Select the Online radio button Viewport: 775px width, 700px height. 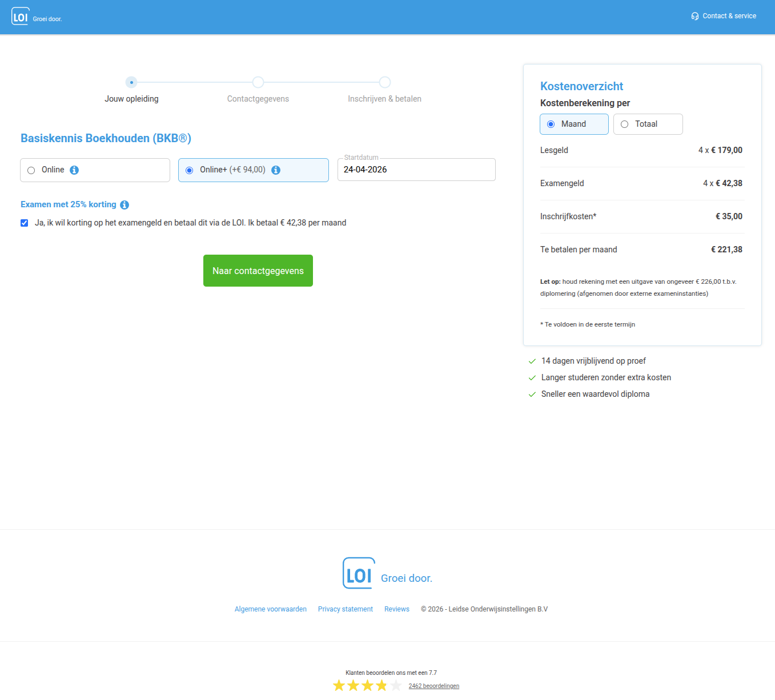tap(31, 170)
